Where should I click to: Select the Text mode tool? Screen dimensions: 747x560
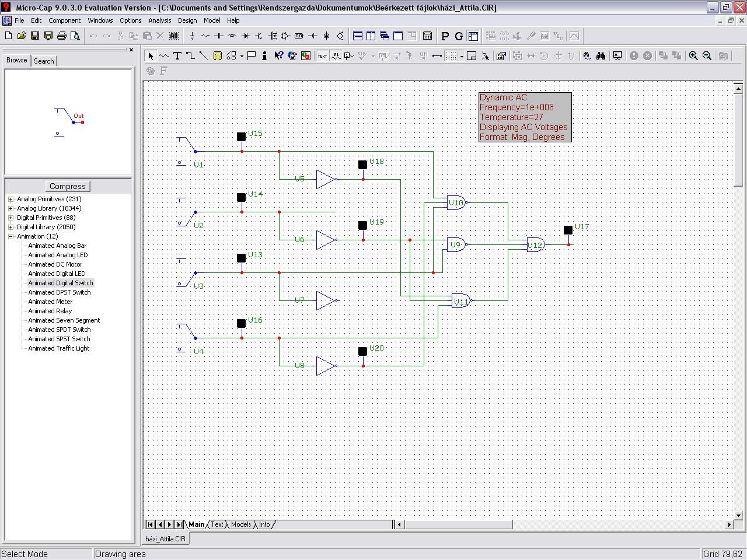[177, 56]
